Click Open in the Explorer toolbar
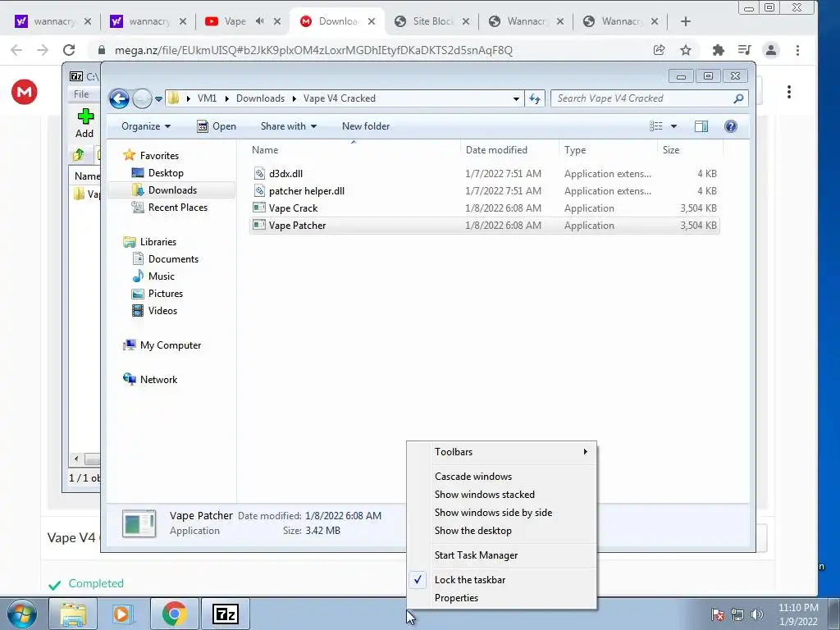Screen dimensions: 840x630 (217, 126)
